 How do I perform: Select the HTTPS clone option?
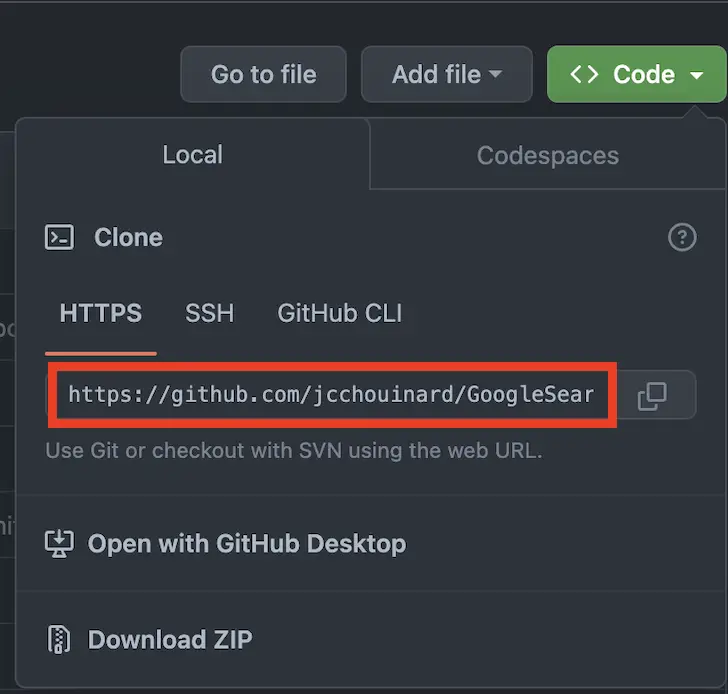(x=101, y=313)
